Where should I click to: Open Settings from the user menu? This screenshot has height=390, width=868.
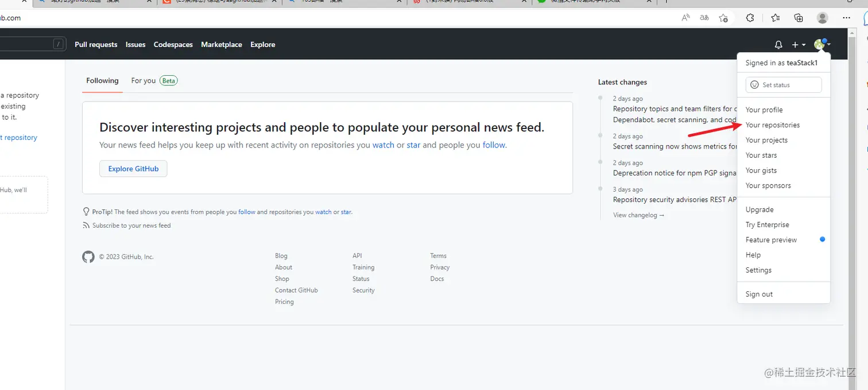pyautogui.click(x=784, y=270)
